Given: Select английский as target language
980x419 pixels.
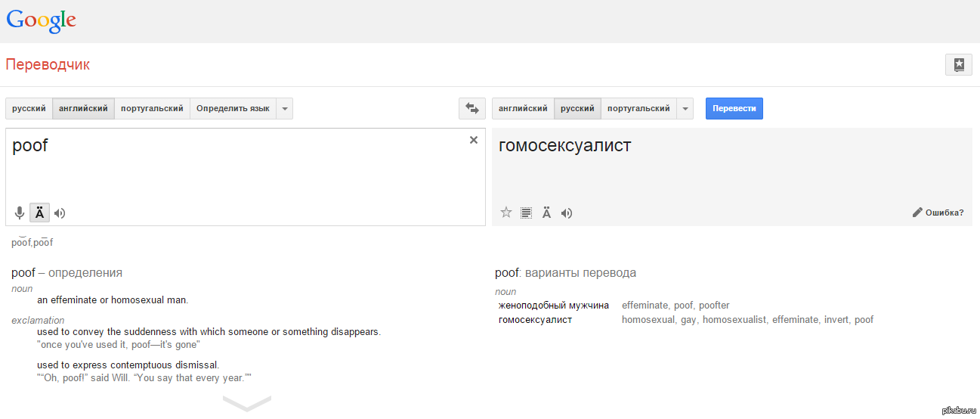Looking at the screenshot, I should click(x=523, y=109).
